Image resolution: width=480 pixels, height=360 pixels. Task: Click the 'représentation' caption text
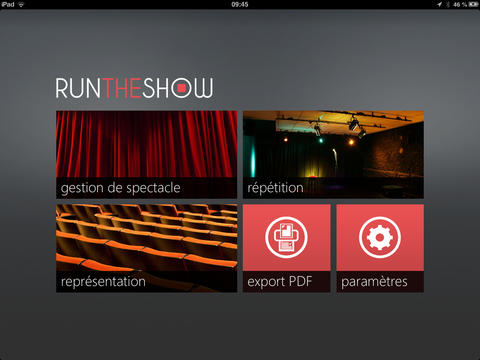(103, 282)
